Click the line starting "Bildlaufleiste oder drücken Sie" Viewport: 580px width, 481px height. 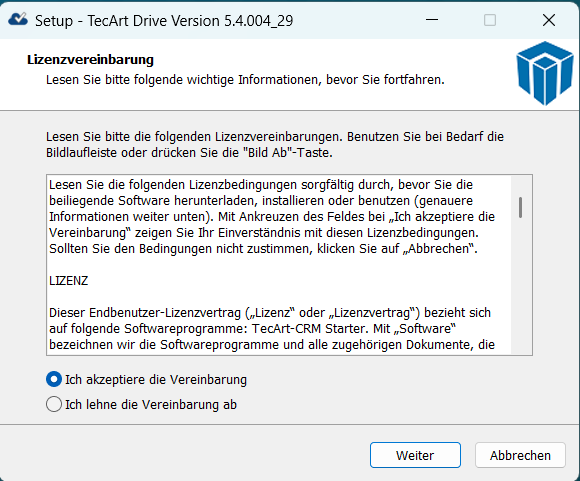point(189,152)
